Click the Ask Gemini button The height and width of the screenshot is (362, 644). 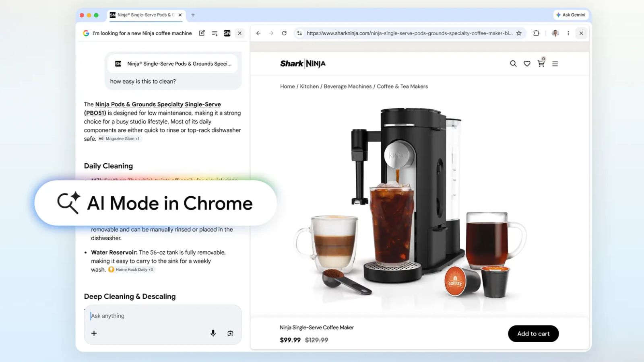coord(571,15)
